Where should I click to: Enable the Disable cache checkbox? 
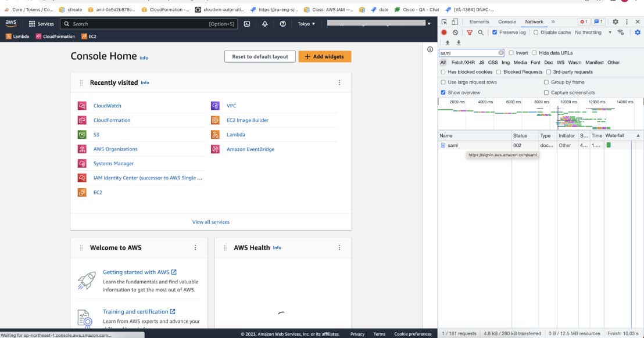click(x=536, y=33)
